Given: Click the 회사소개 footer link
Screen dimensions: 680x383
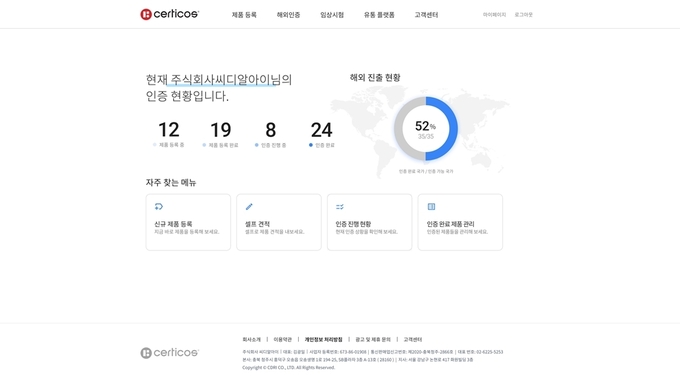Looking at the screenshot, I should (252, 340).
